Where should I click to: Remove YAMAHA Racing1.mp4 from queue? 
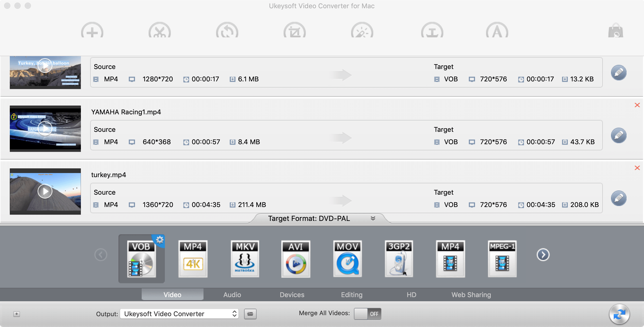[x=637, y=105]
